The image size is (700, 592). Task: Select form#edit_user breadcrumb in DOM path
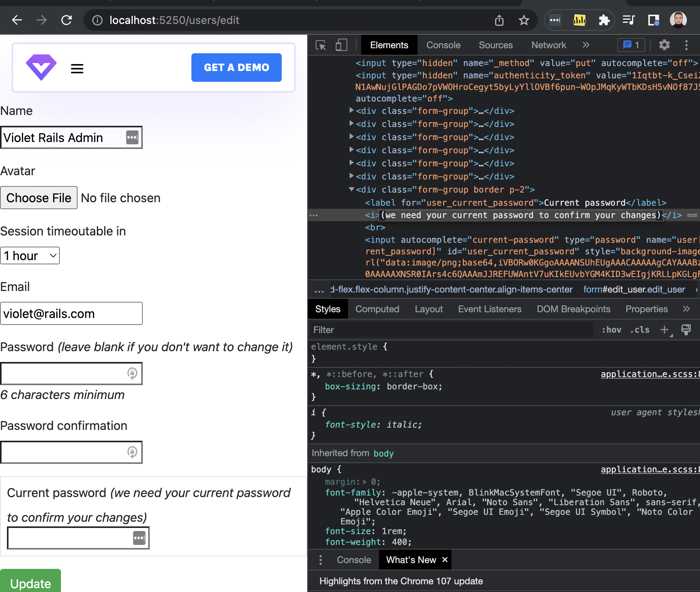pos(634,289)
